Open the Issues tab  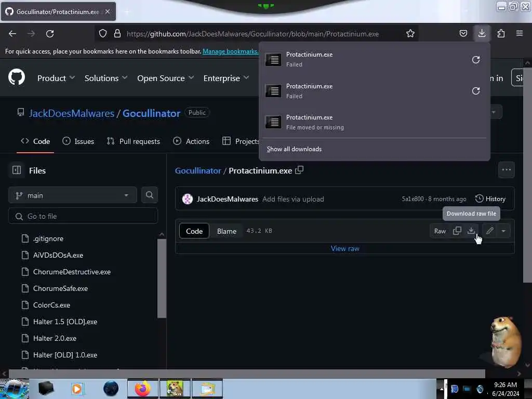[x=78, y=141]
